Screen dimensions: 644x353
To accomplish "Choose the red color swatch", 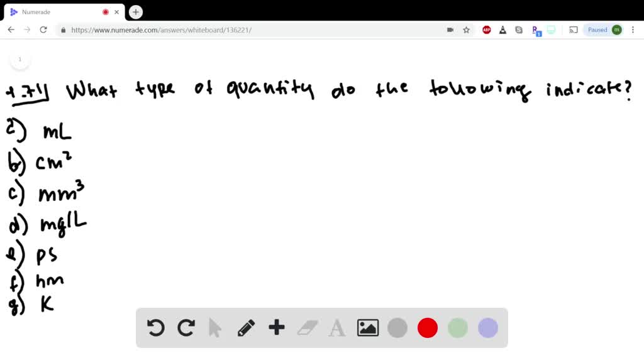I will [x=428, y=328].
